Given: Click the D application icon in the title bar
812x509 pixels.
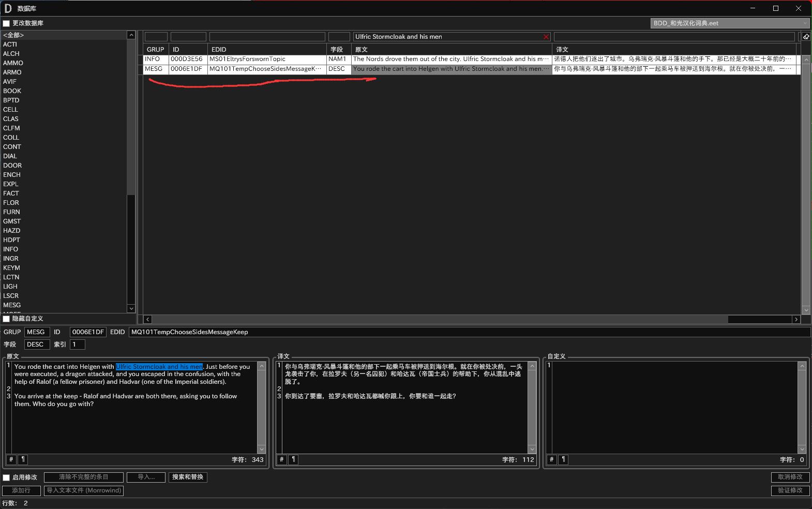Looking at the screenshot, I should click(x=8, y=8).
